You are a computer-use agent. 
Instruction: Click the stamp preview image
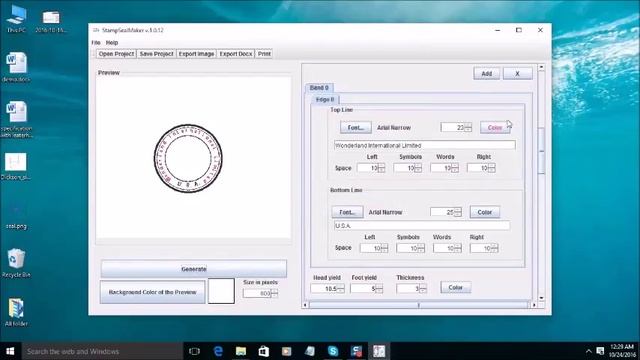[x=188, y=158]
